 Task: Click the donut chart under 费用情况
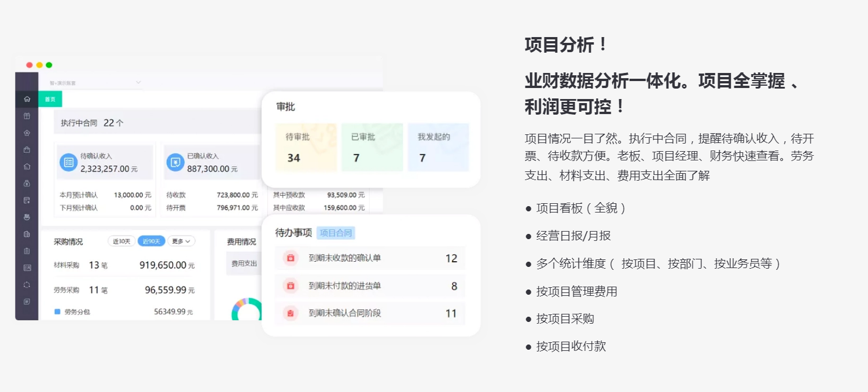(x=247, y=310)
